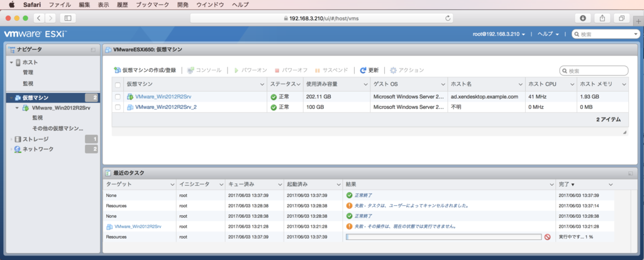Open the ゲスト OS column dropdown arrow
The image size is (644, 260).
pos(443,84)
